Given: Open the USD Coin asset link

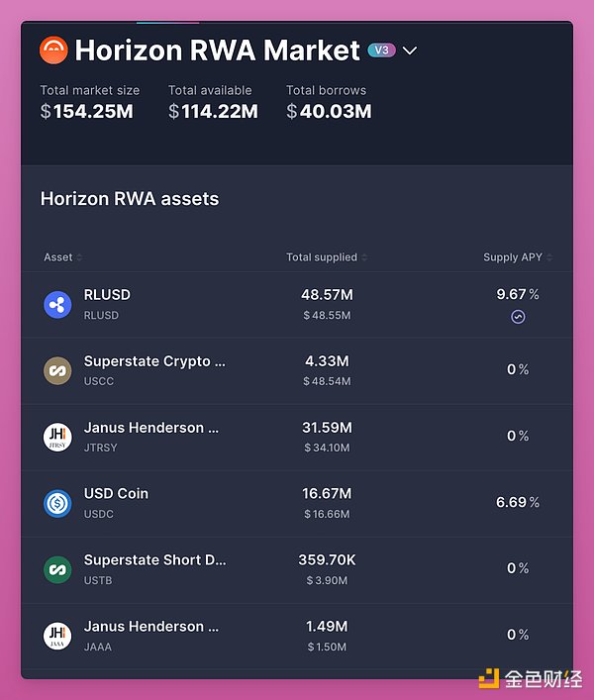Looking at the screenshot, I should tap(116, 493).
